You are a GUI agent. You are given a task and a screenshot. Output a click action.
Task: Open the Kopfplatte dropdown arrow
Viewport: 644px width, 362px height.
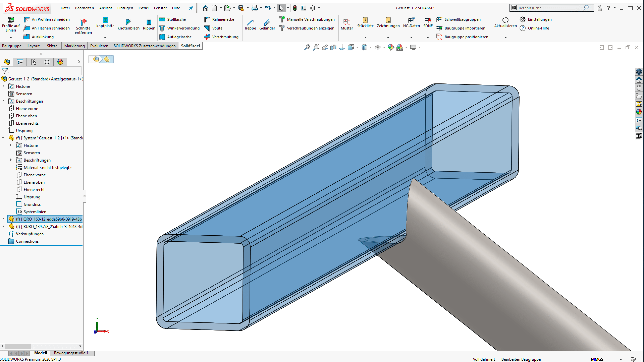pyautogui.click(x=105, y=38)
